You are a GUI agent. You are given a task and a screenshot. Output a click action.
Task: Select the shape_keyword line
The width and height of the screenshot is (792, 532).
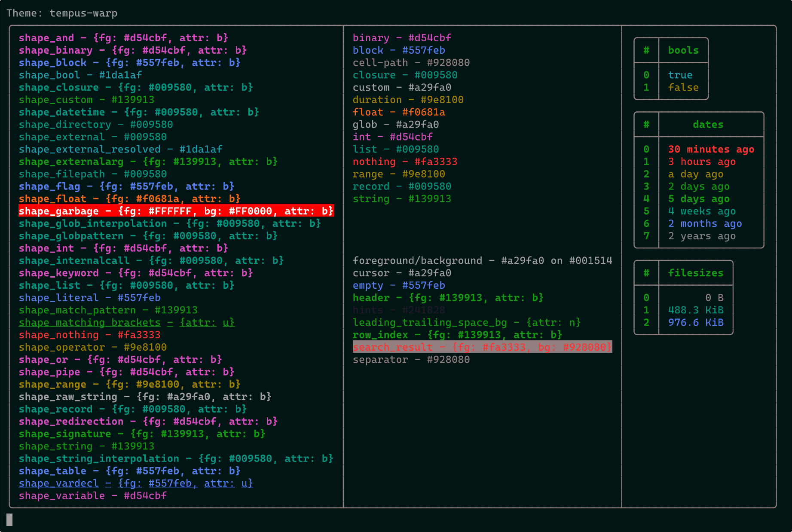pyautogui.click(x=136, y=273)
